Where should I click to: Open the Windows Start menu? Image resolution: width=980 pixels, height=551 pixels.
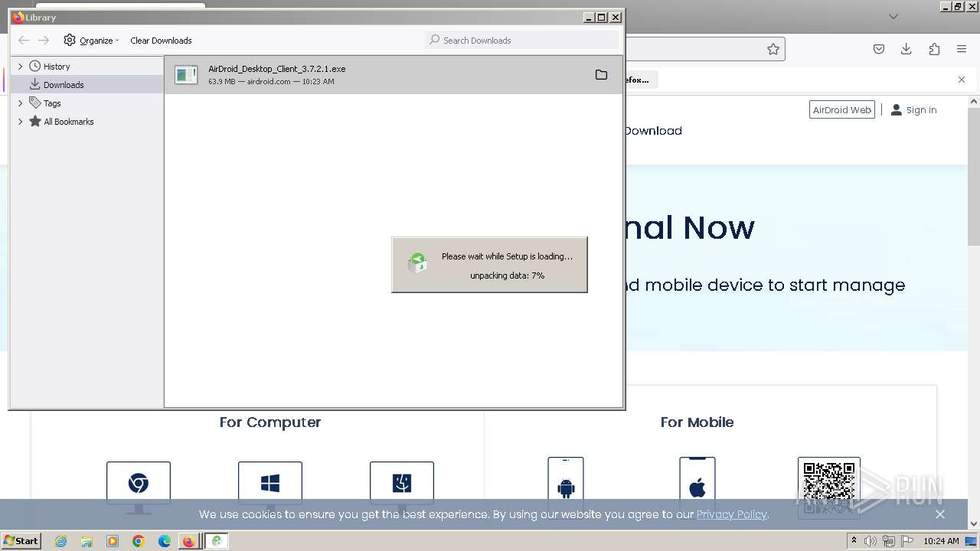[21, 541]
